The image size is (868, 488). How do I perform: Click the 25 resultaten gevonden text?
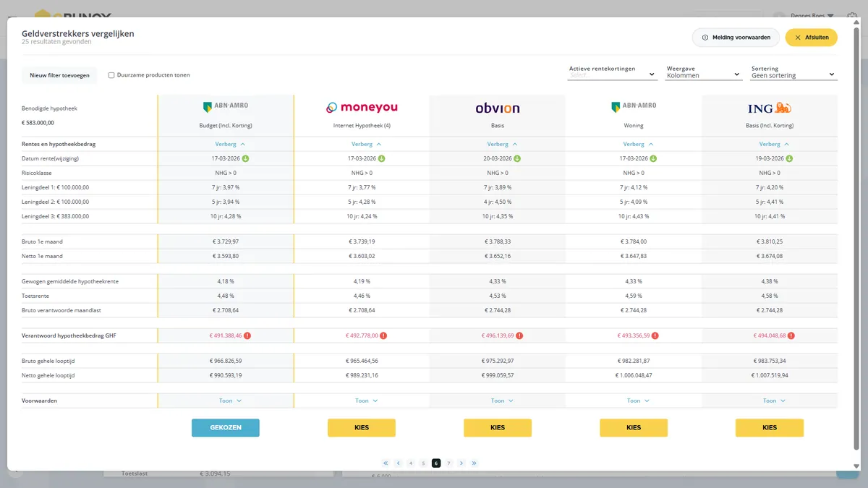[x=56, y=42]
